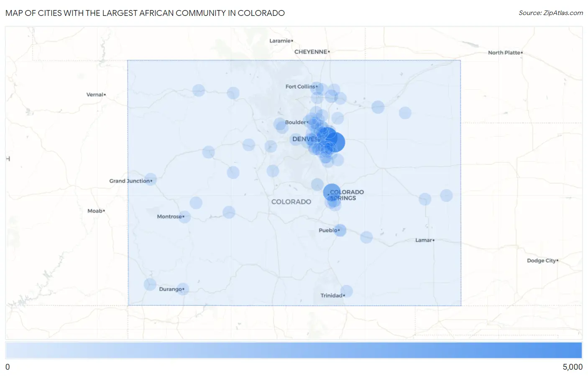The width and height of the screenshot is (588, 376).
Task: Click the legend minimum value 0
Action: (x=8, y=367)
